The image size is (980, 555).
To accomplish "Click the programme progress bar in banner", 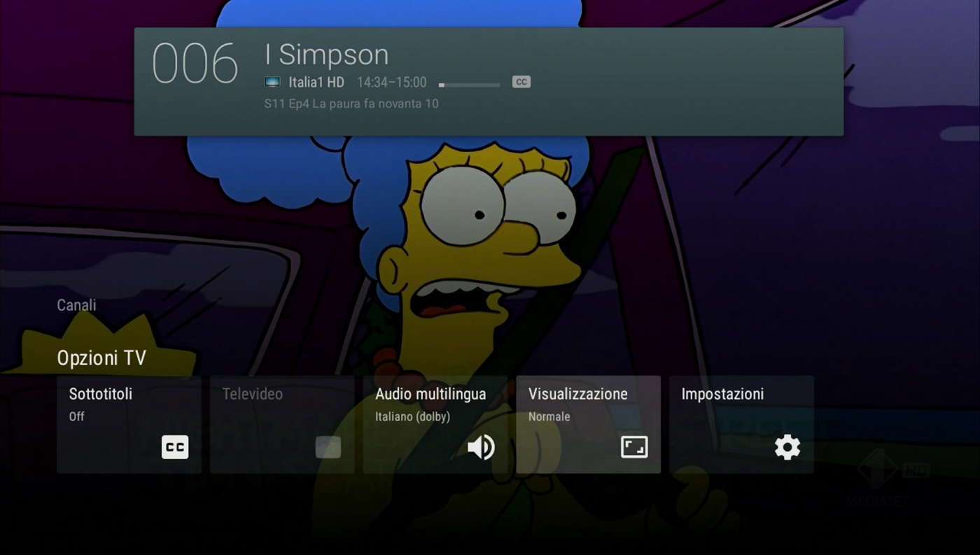I will (470, 85).
